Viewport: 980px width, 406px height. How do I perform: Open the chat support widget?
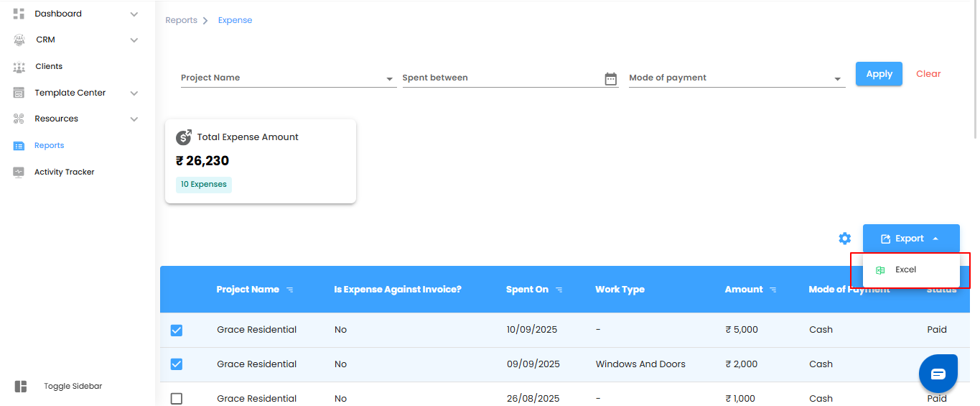(938, 374)
